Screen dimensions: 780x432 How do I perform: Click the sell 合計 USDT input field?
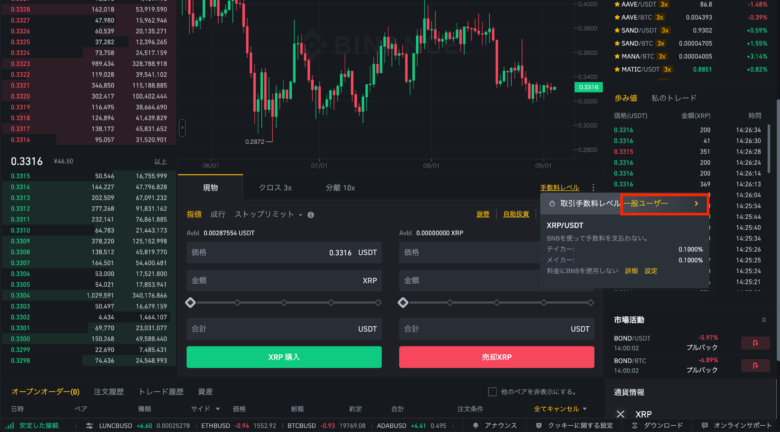click(x=496, y=329)
